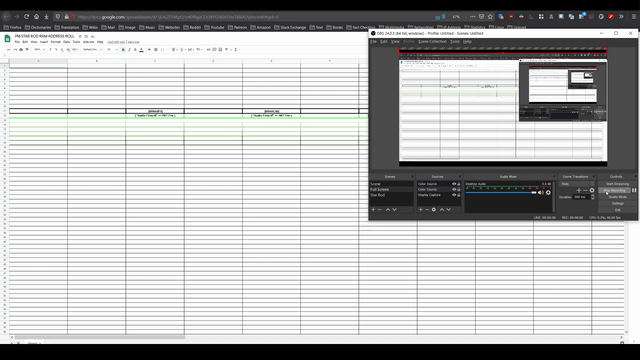Undo last action in Sheets toolbar
This screenshot has width=640, height=360.
(9, 49)
